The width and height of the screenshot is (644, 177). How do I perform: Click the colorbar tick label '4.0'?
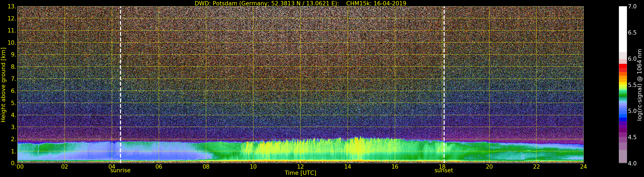point(632,163)
